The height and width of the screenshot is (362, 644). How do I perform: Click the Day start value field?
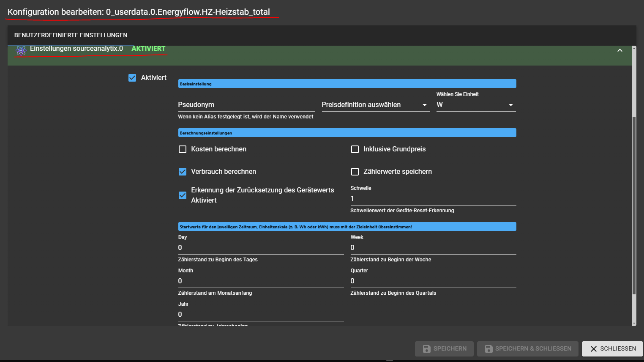261,248
